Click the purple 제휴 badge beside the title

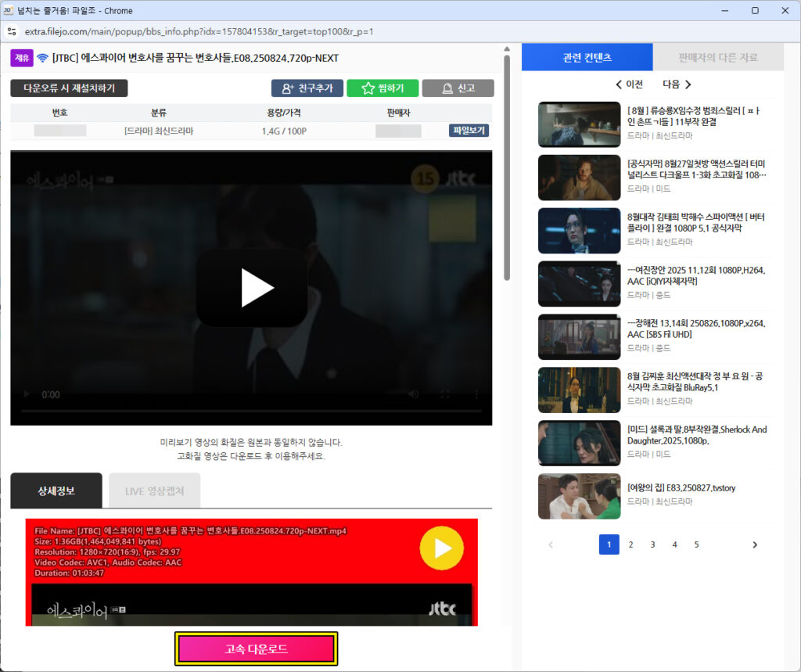pos(22,58)
